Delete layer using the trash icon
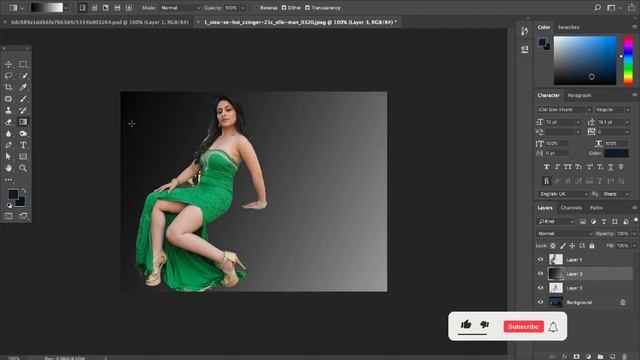 [624, 356]
